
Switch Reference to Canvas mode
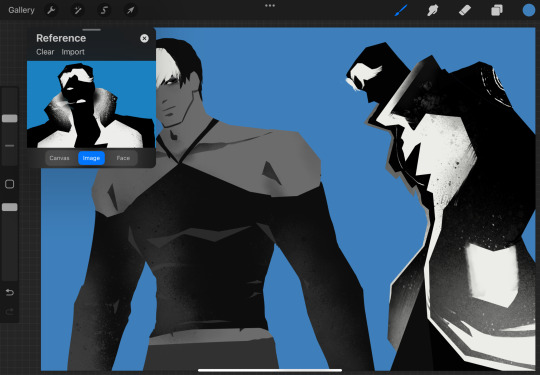[59, 158]
